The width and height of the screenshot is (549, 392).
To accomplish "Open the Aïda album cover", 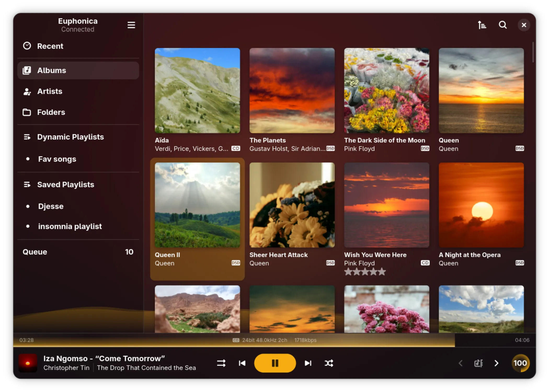I will tap(197, 90).
